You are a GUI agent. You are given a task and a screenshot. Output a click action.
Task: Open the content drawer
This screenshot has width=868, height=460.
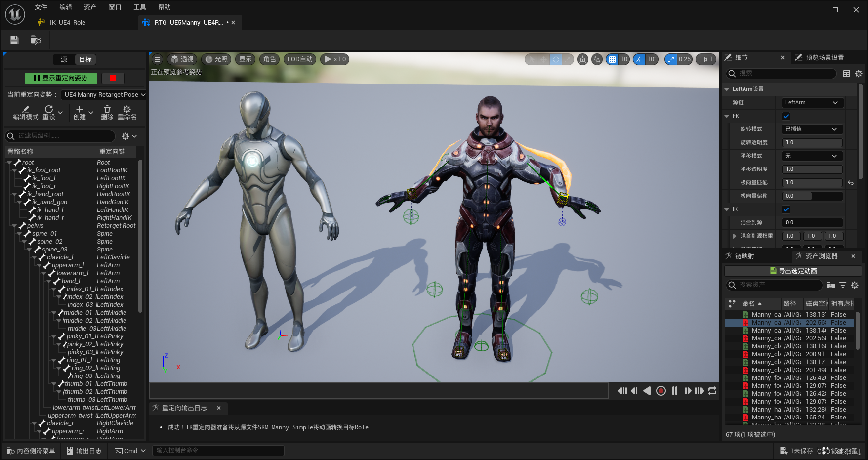31,451
